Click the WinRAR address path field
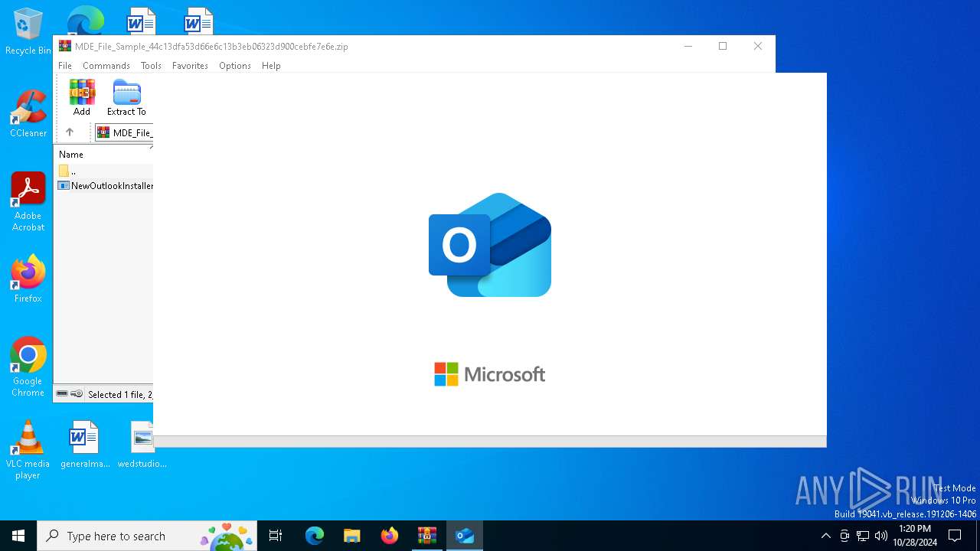980x551 pixels. point(124,133)
